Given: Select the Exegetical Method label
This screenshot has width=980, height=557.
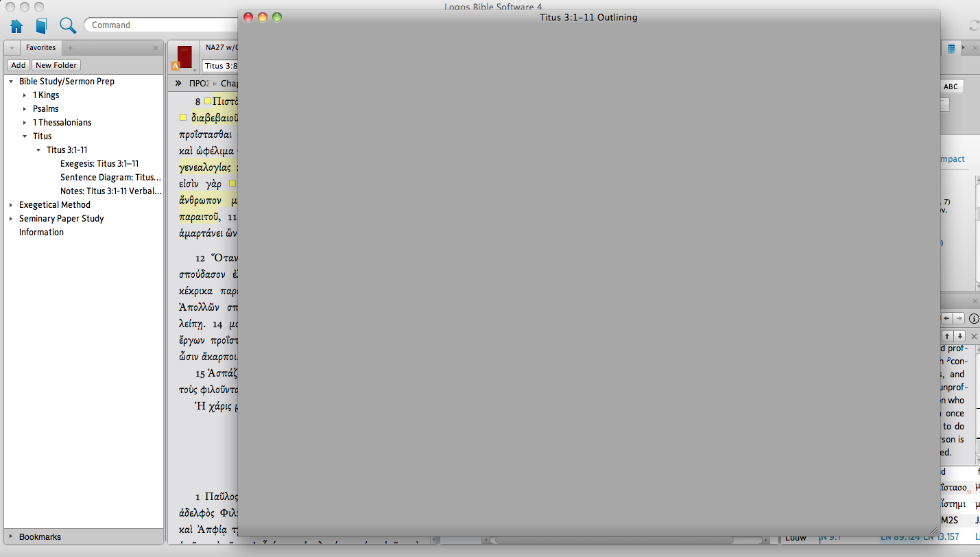Looking at the screenshot, I should pos(55,204).
